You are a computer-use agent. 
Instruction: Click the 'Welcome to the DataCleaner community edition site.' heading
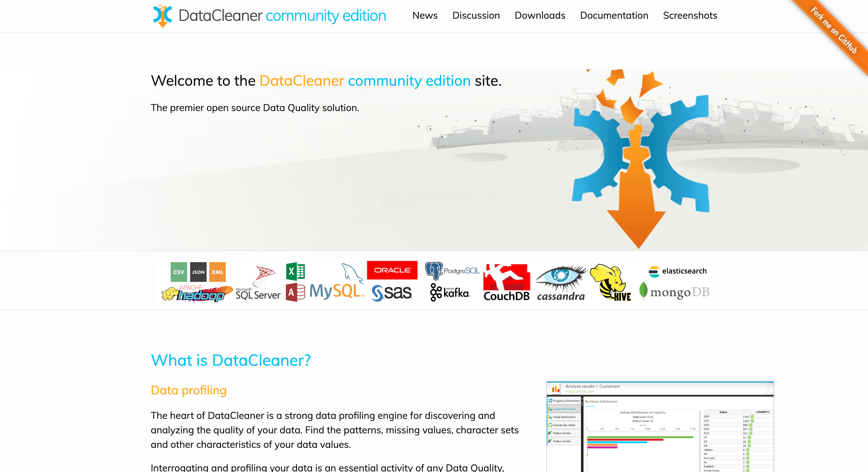[x=326, y=81]
